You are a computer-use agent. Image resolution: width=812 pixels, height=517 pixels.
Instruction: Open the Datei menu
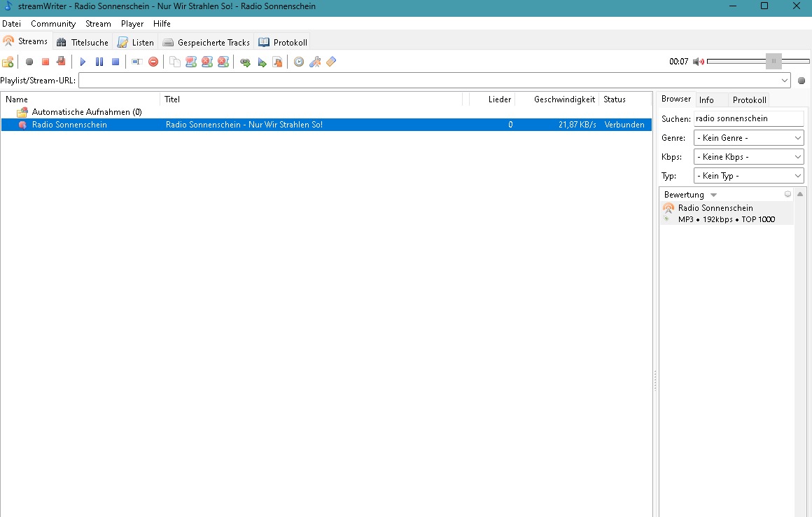(11, 24)
